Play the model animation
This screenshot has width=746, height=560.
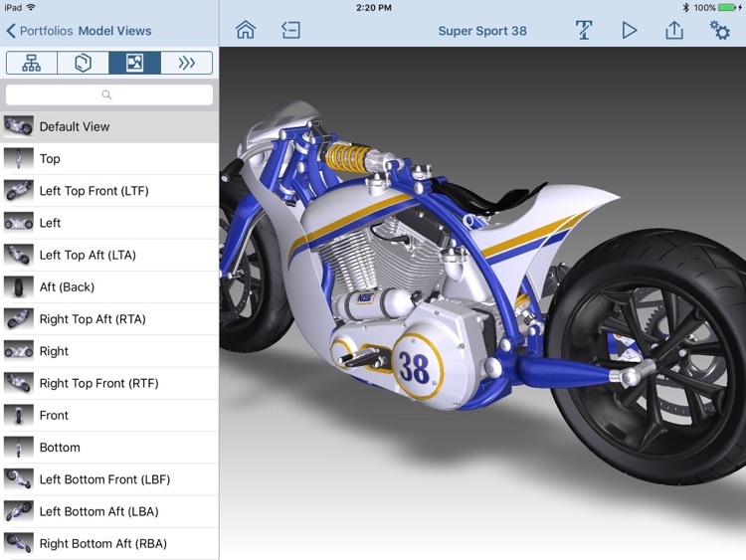coord(629,30)
